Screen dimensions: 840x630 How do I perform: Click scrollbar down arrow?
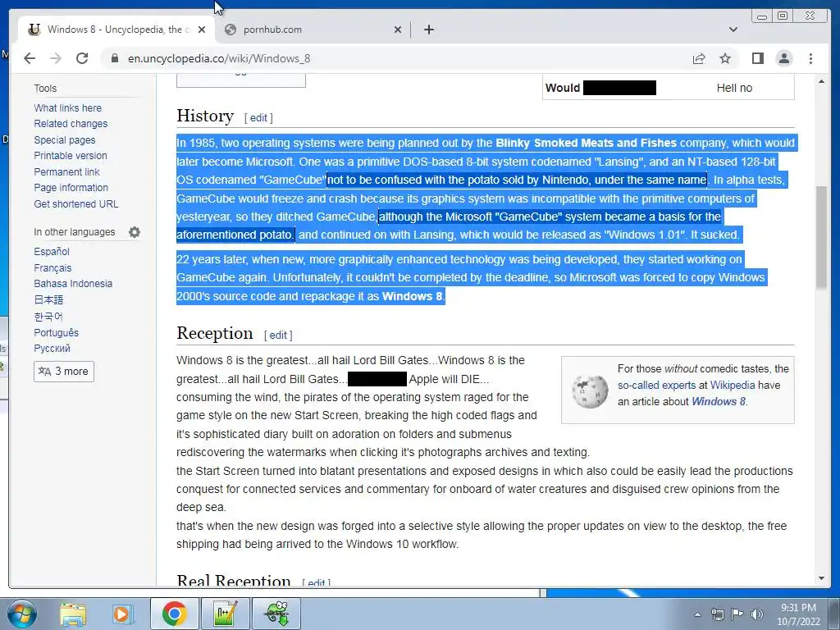821,578
